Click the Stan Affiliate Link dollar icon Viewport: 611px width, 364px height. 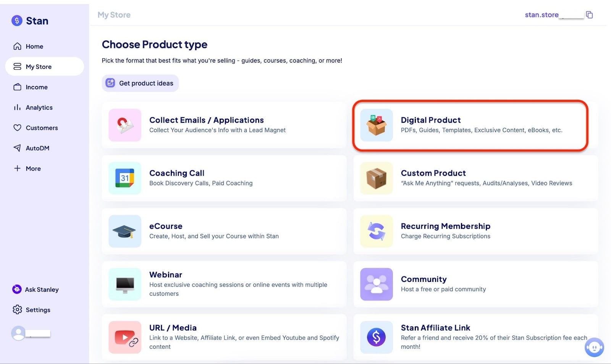coord(377,337)
